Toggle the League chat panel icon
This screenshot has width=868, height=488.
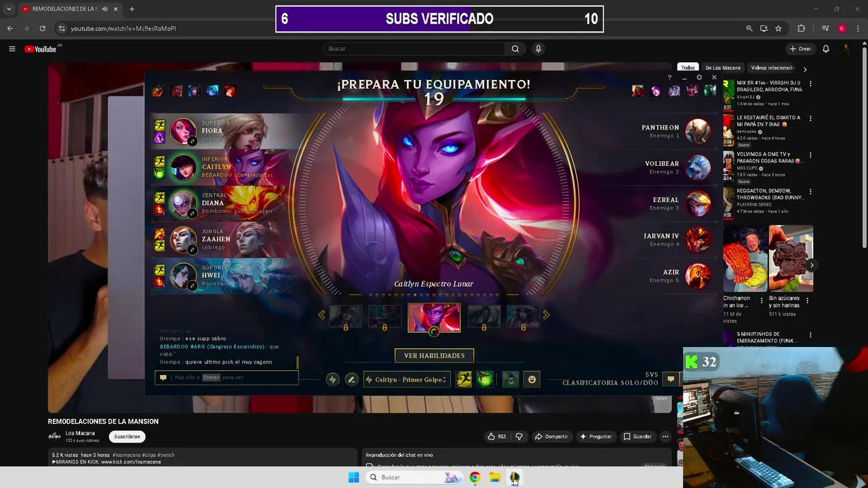(671, 379)
